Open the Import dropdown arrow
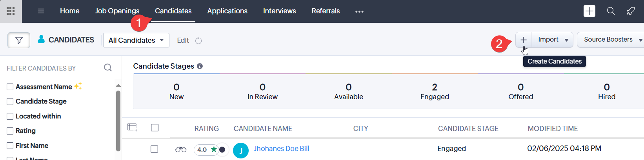644x160 pixels. coord(566,40)
